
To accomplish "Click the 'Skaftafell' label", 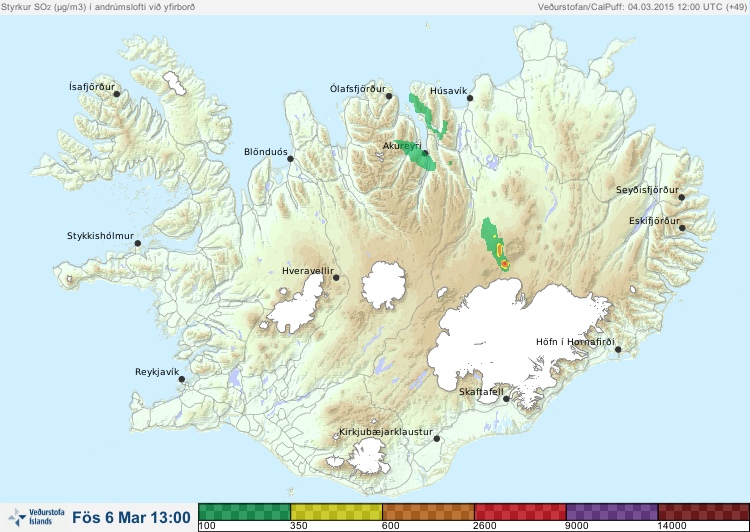I will (481, 392).
